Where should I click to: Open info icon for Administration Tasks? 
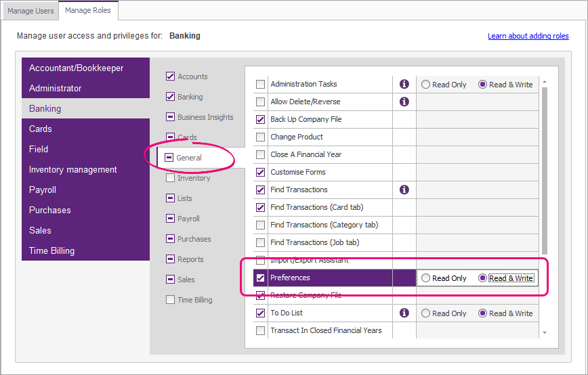point(404,85)
